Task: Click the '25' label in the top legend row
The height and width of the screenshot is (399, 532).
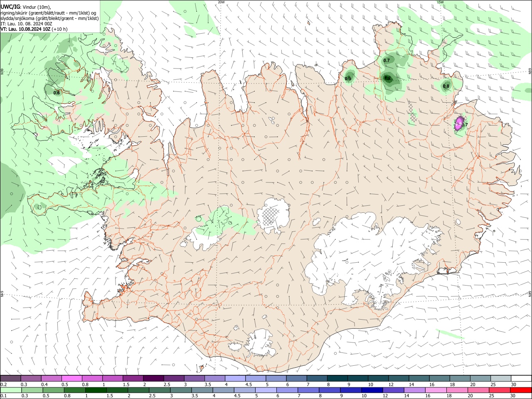Action: tap(493, 384)
